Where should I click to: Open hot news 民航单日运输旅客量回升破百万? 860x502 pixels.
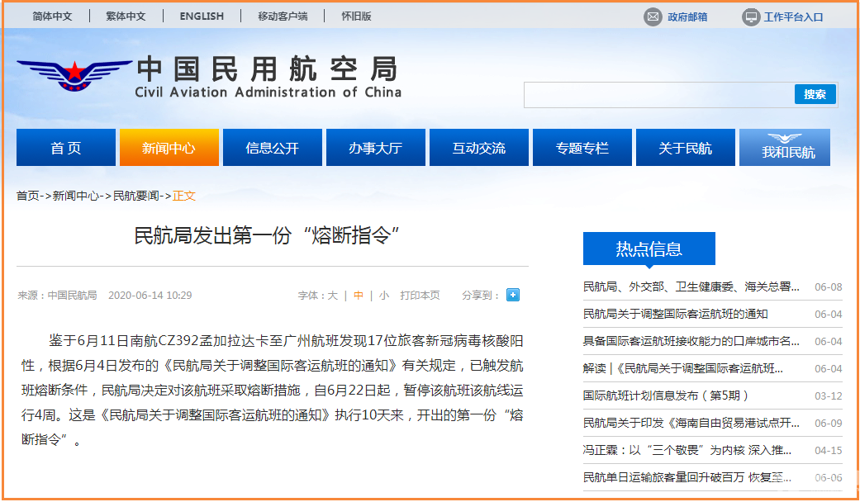tap(687, 477)
